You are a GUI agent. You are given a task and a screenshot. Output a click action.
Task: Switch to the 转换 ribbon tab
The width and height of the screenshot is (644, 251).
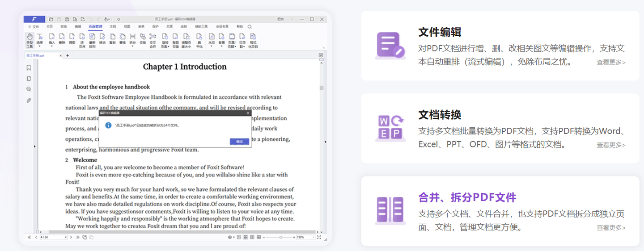[x=64, y=27]
